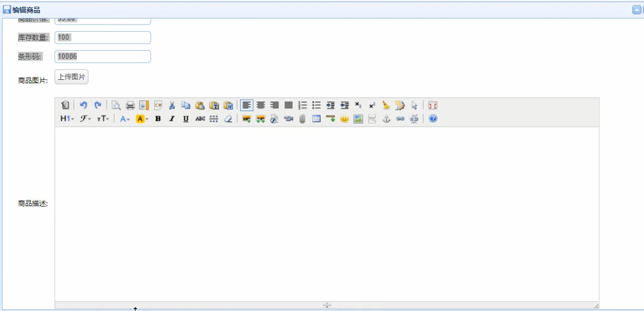Insert a single image
The image size is (644, 311).
click(247, 119)
